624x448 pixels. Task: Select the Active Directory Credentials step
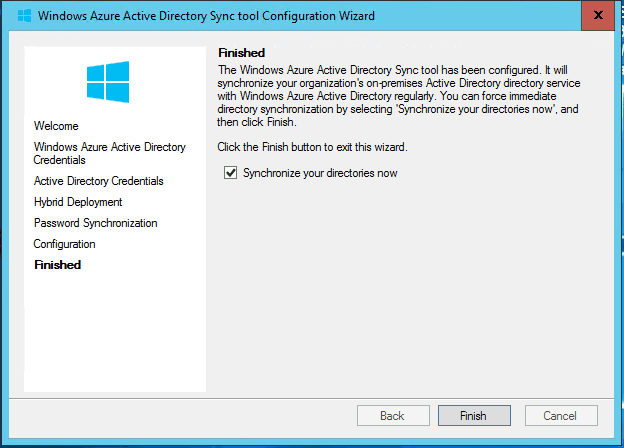coord(99,181)
